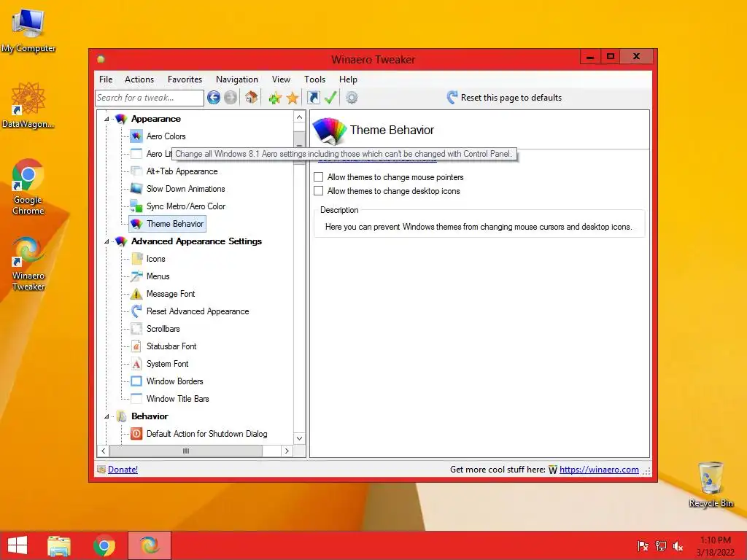Viewport: 747px width, 560px height.
Task: Collapse the Behavior tree category
Action: click(107, 416)
